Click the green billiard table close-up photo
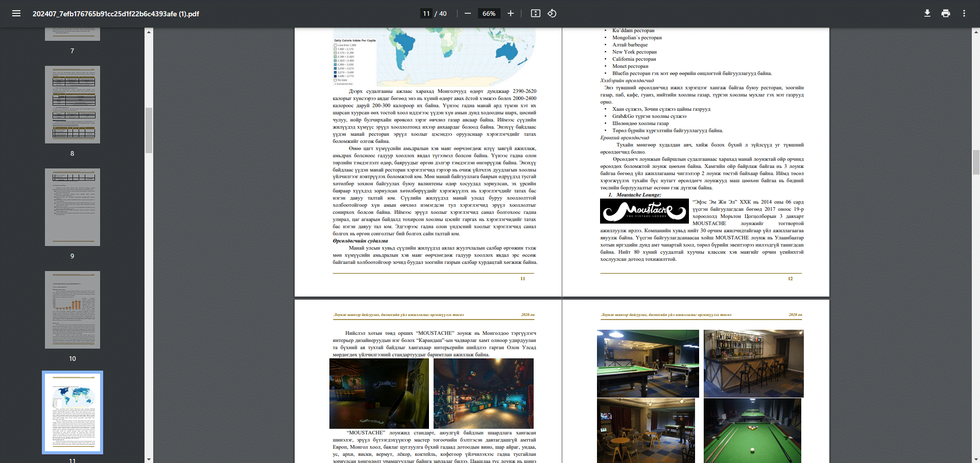The width and height of the screenshot is (980, 463). coord(752,431)
